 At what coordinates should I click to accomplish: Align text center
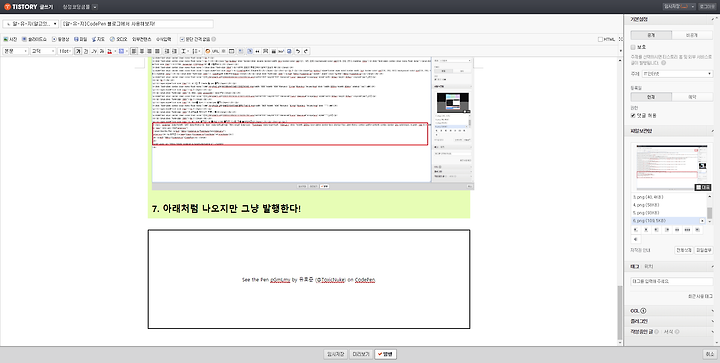pyautogui.click(x=142, y=51)
